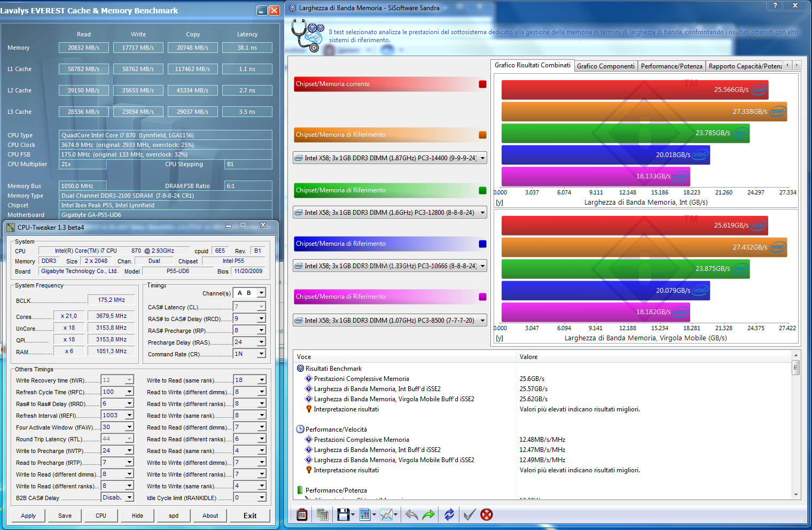Click the Exit button in CPU-Tweaker

pyautogui.click(x=250, y=516)
